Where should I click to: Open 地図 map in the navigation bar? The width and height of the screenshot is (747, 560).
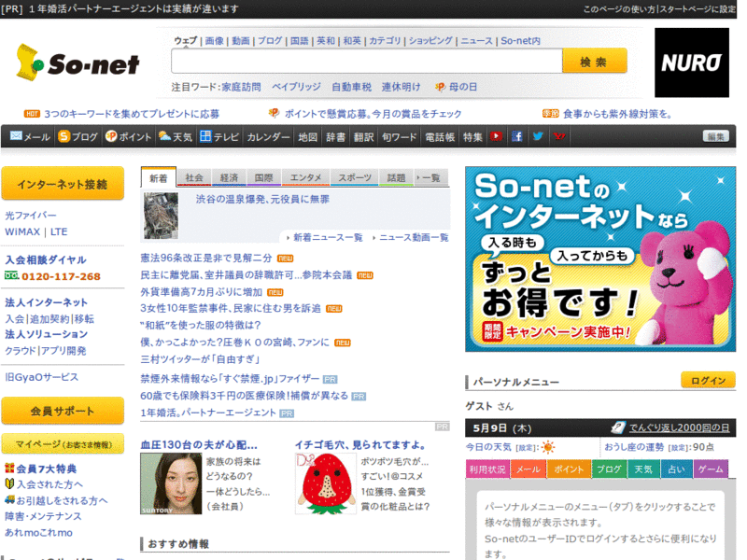(308, 137)
